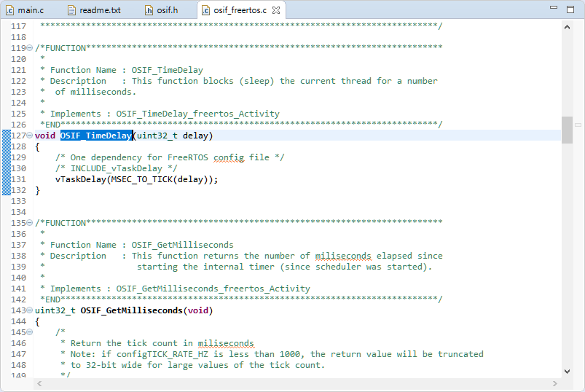This screenshot has width=585, height=392.
Task: Click the highlighted OSIF_TimeDelay function name
Action: (x=96, y=136)
